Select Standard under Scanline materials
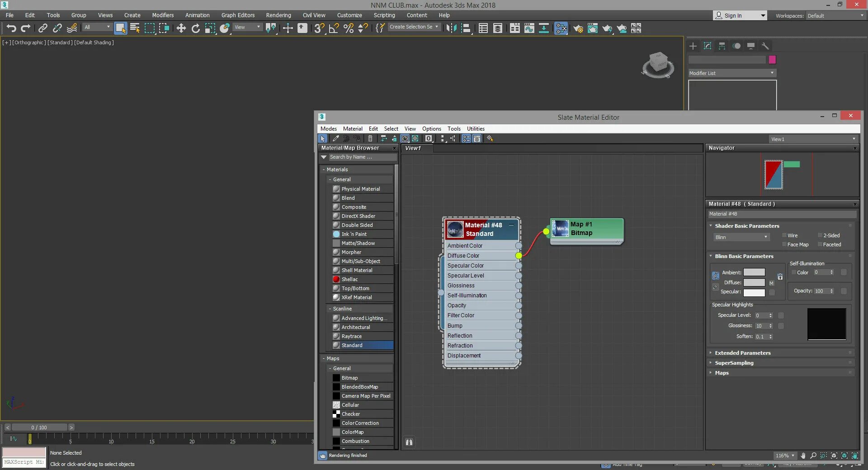The image size is (868, 470). tap(351, 345)
